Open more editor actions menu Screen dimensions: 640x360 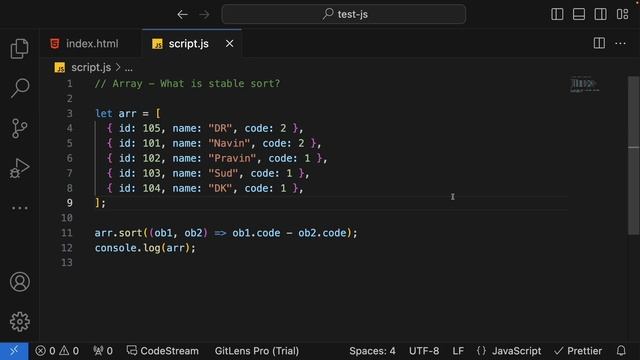620,43
